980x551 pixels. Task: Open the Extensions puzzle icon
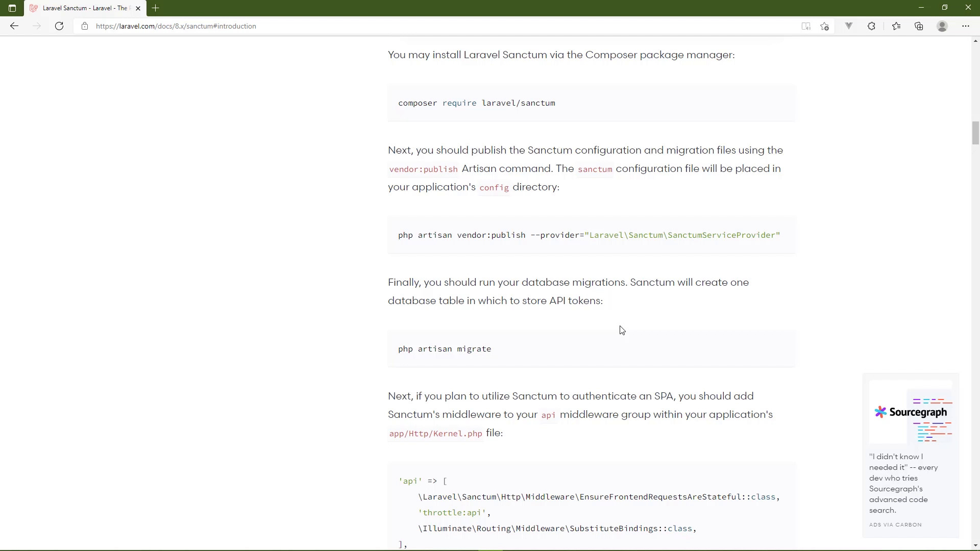point(871,26)
